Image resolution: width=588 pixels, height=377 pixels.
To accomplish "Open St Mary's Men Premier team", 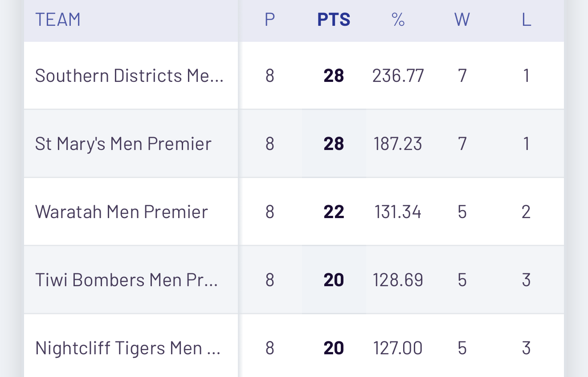I will tap(123, 144).
